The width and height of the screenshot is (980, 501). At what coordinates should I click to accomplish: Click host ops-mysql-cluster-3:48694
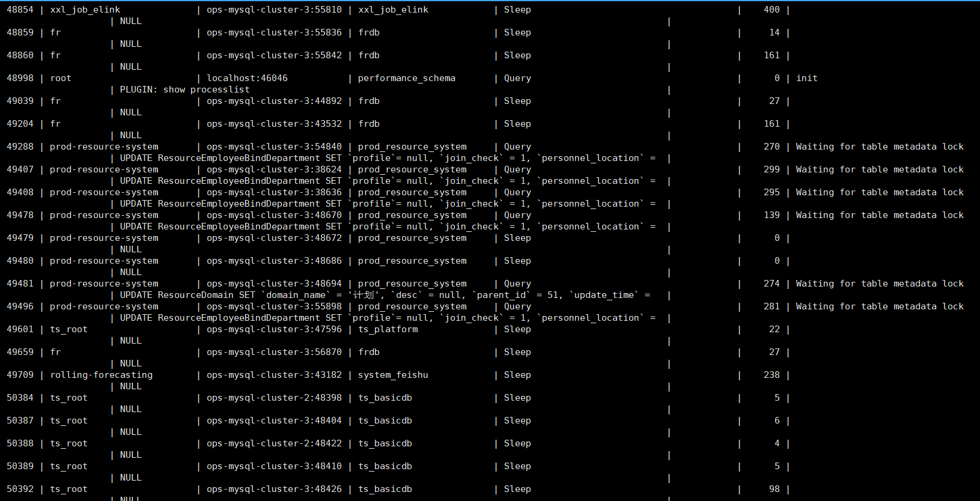click(274, 284)
